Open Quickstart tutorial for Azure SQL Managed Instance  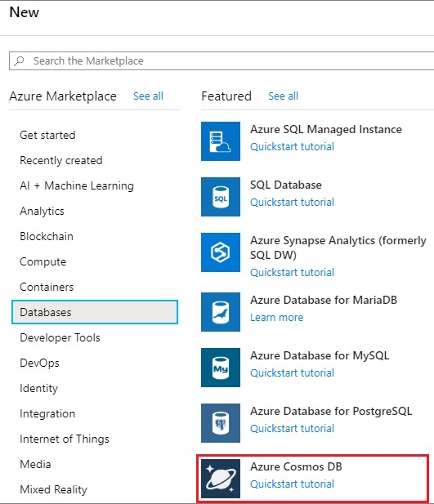(292, 146)
